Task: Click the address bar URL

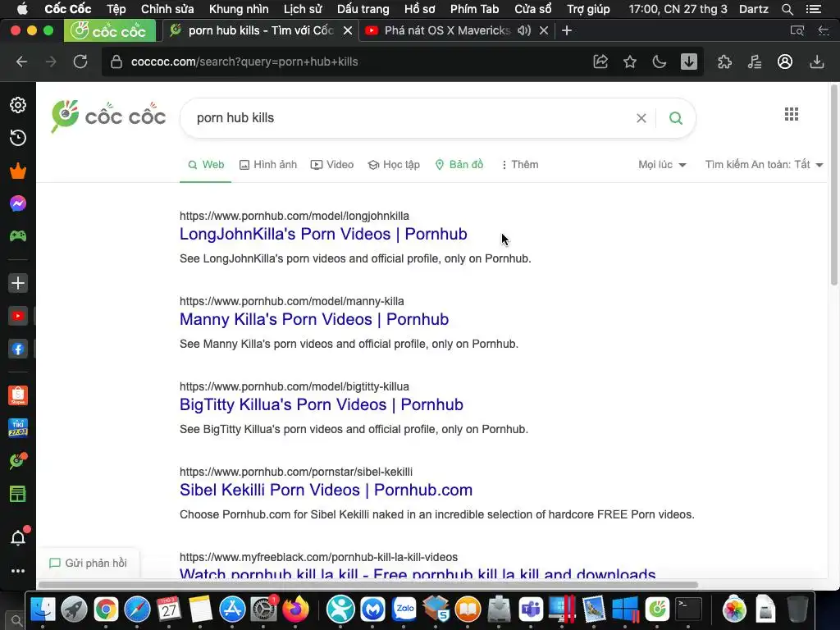Action: point(244,62)
